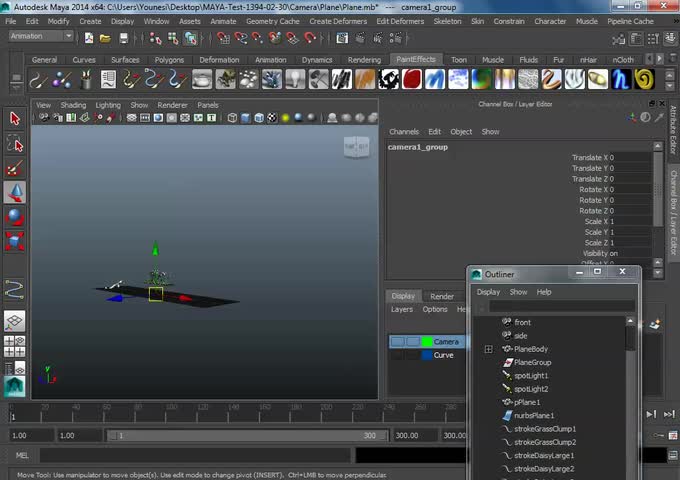This screenshot has height=480, width=680.
Task: Switch to the Polygons shelf tab
Action: coord(169,60)
